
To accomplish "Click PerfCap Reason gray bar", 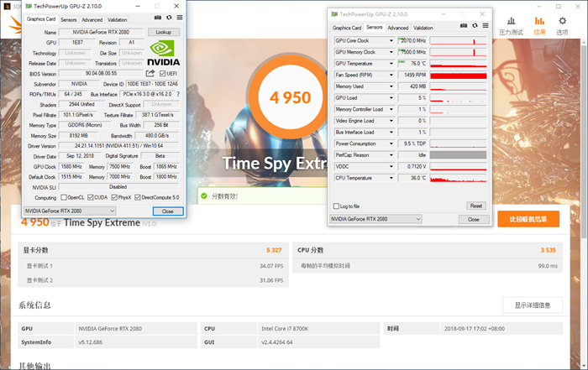I will [459, 155].
